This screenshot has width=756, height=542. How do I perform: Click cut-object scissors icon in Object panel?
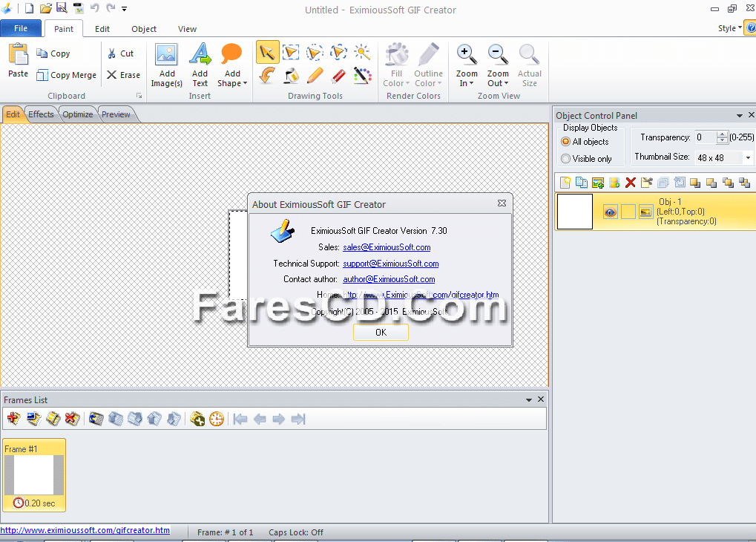point(646,183)
